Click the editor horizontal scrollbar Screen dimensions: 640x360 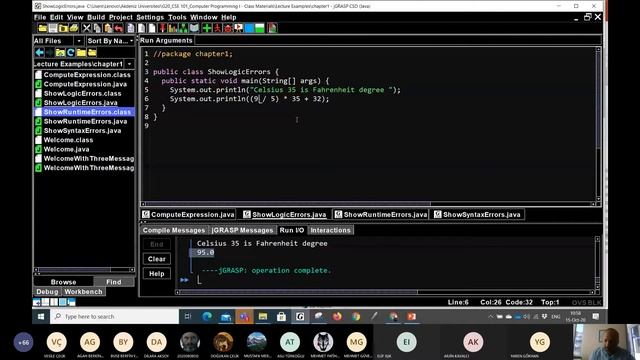368,204
